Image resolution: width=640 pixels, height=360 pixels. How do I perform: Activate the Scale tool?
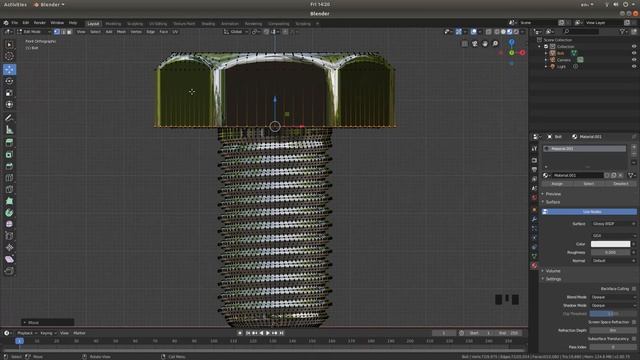9,93
